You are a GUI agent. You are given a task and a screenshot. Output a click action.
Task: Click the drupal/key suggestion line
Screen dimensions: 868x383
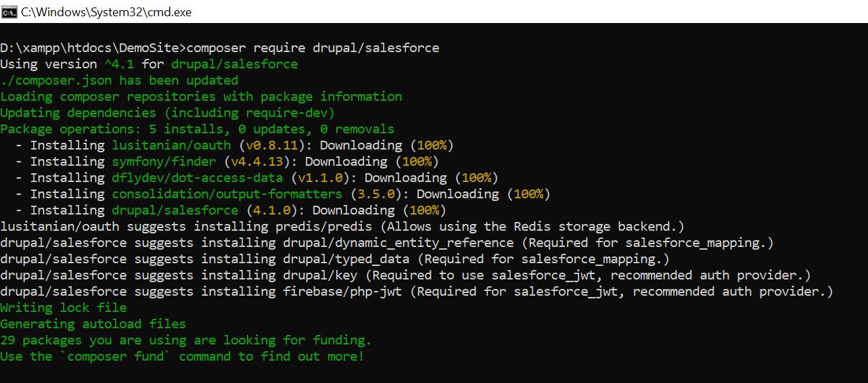pos(405,275)
